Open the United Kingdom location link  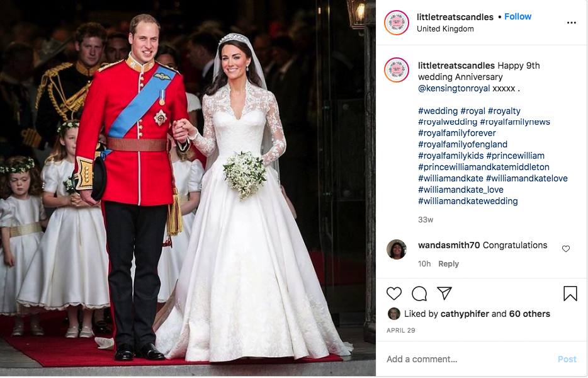tap(445, 29)
